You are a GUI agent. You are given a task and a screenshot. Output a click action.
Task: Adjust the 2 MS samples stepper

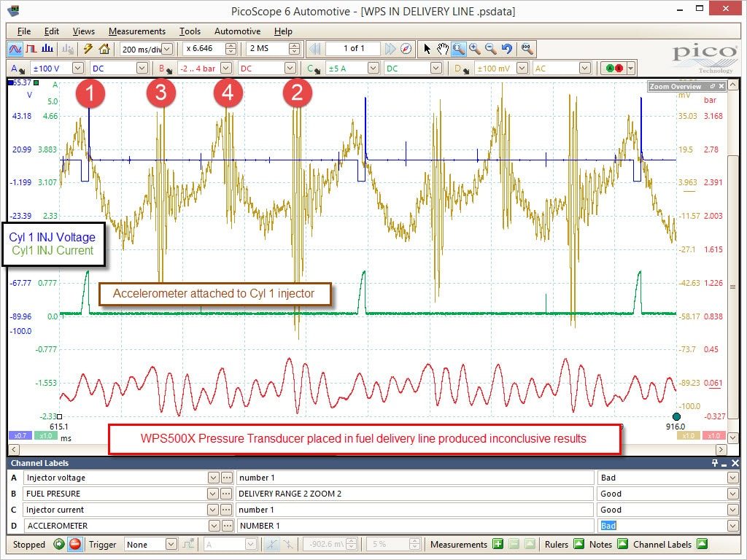295,49
